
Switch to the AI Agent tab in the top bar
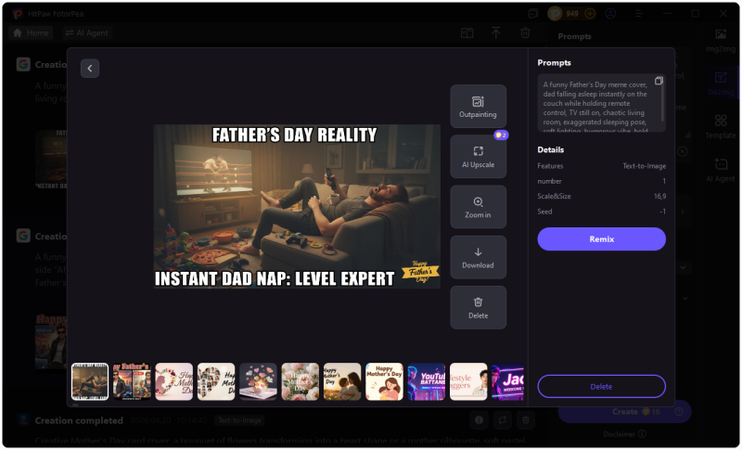tap(87, 33)
